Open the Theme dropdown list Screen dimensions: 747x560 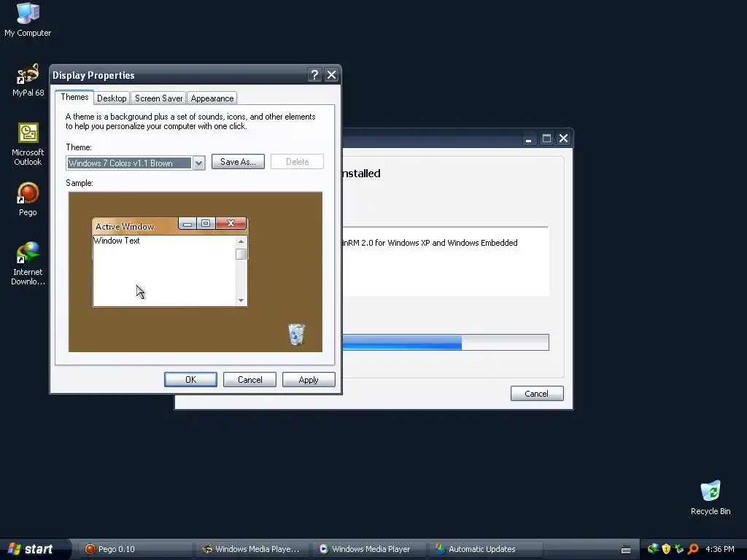(198, 163)
